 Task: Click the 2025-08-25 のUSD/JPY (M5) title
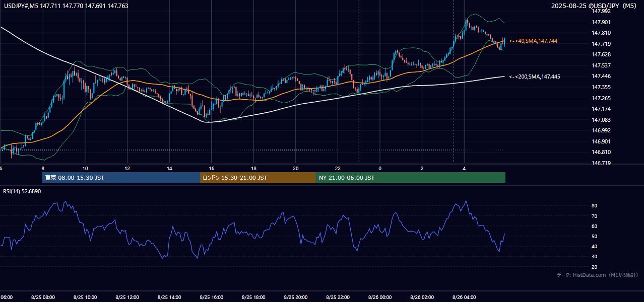595,6
